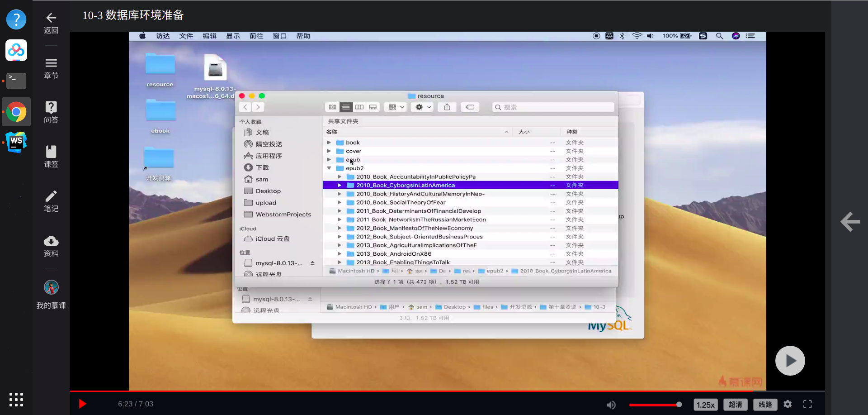Click the video settings gear icon
This screenshot has height=415, width=868.
click(x=788, y=404)
